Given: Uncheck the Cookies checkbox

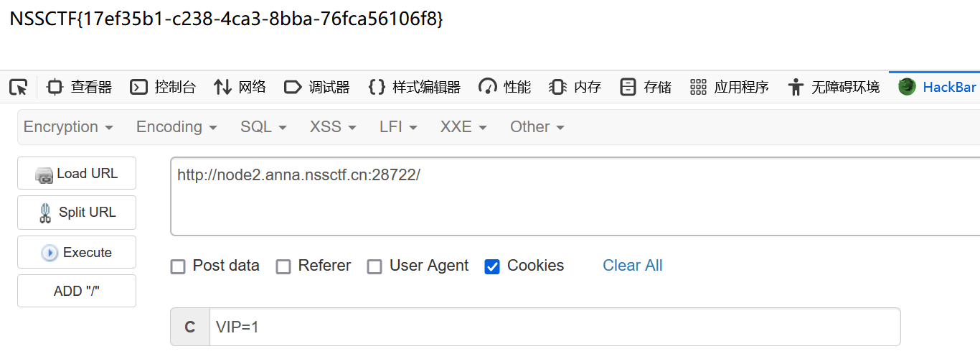Looking at the screenshot, I should [x=492, y=267].
